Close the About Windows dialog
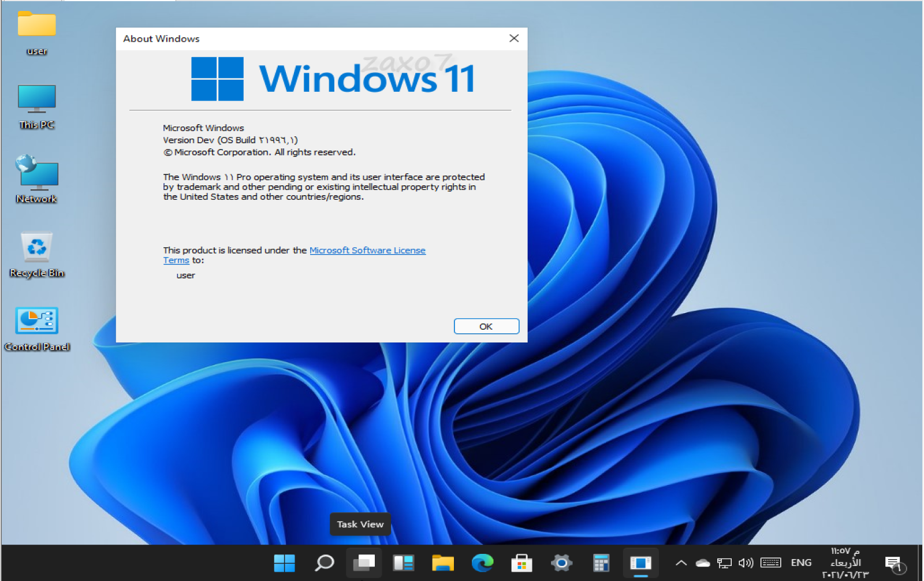 point(514,38)
